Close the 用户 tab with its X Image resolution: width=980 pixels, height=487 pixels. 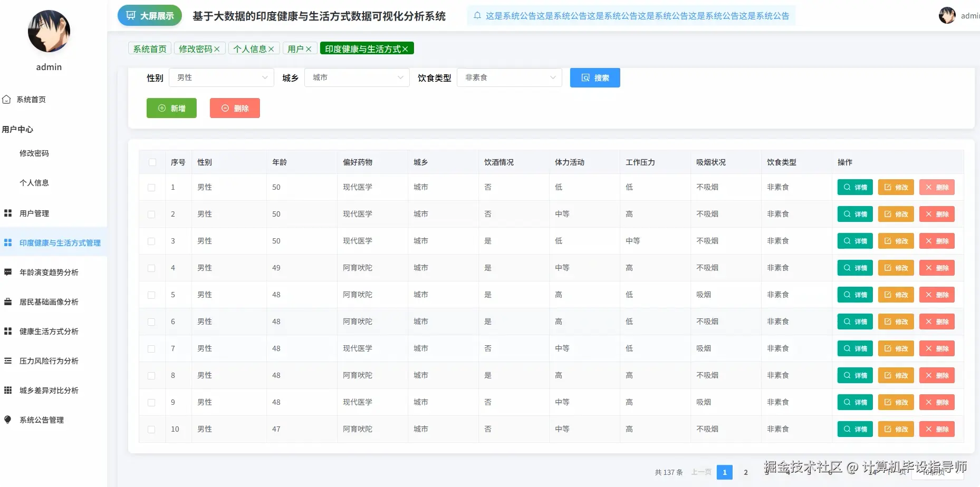click(x=309, y=49)
